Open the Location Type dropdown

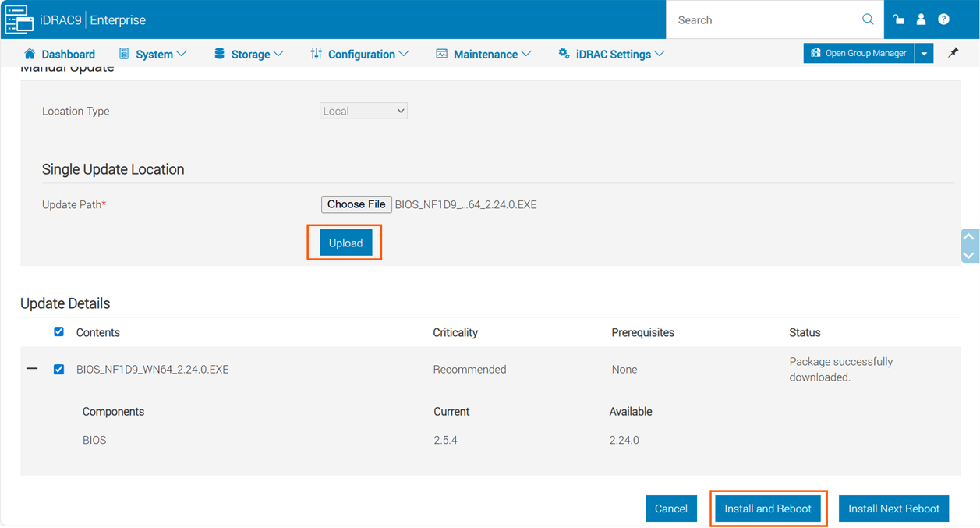point(363,111)
